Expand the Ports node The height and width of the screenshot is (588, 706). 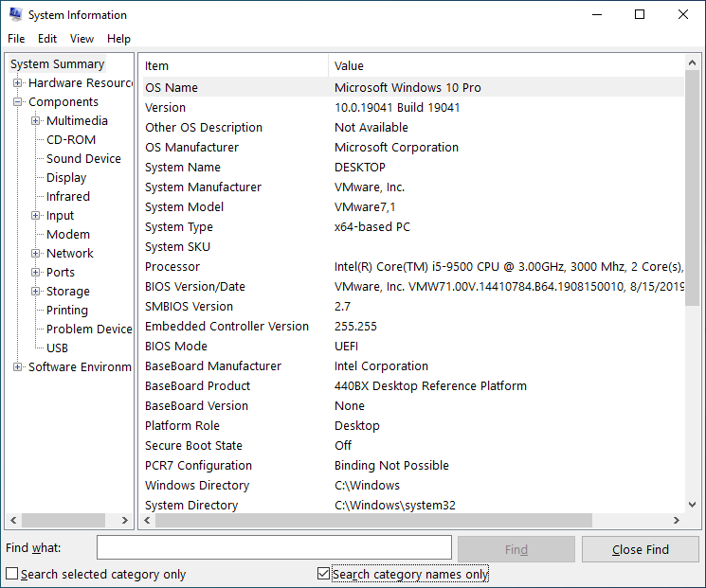35,272
